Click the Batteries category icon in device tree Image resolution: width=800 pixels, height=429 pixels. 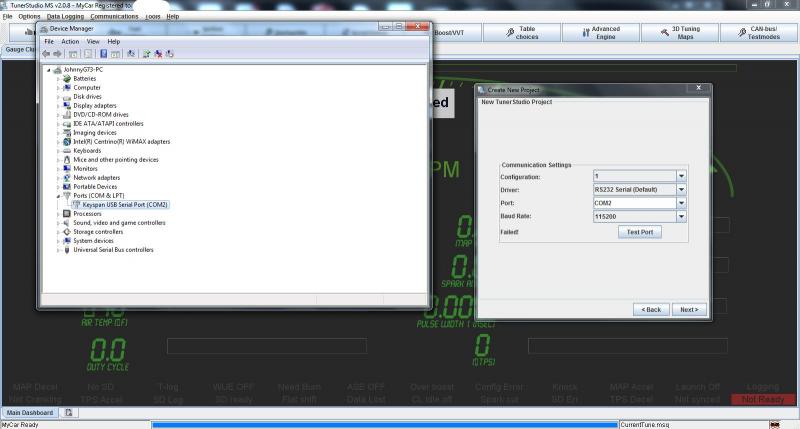point(67,79)
